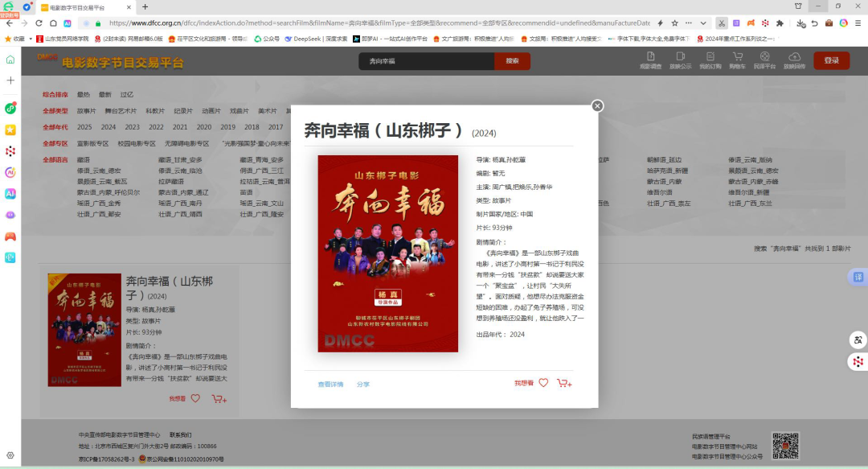Select 最热 sorting option
Screen dimensions: 868x469
[x=83, y=95]
